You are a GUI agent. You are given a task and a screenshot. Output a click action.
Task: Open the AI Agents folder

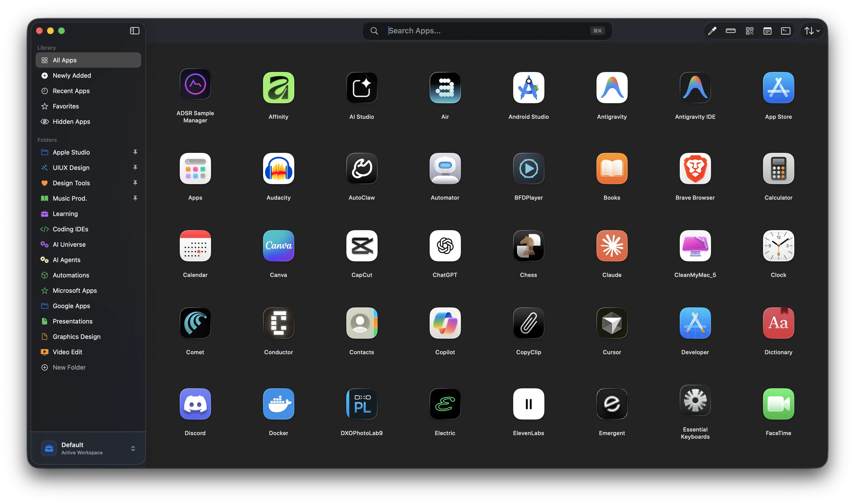88,260
